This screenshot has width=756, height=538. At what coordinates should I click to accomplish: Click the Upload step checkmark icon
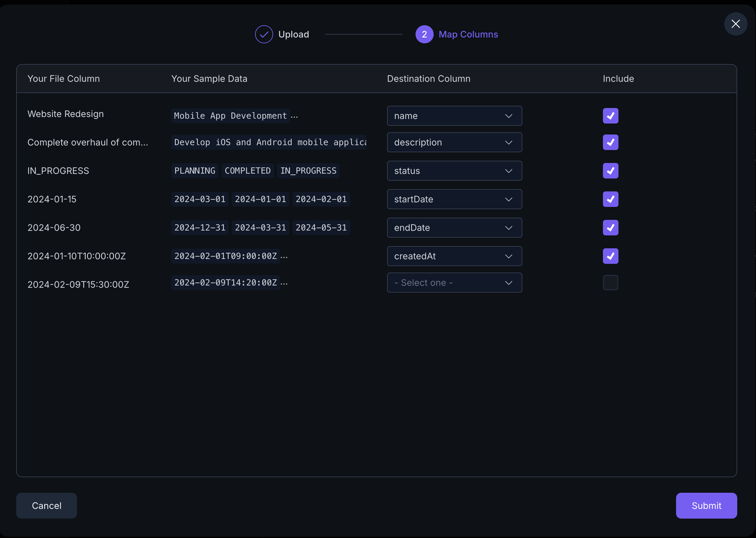(x=264, y=34)
